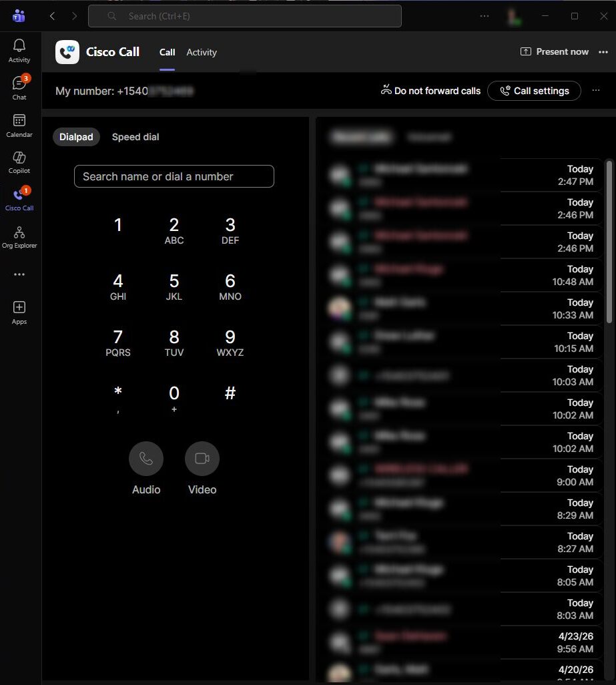The image size is (616, 685).
Task: Click the My number +1540 text
Action: (x=124, y=91)
